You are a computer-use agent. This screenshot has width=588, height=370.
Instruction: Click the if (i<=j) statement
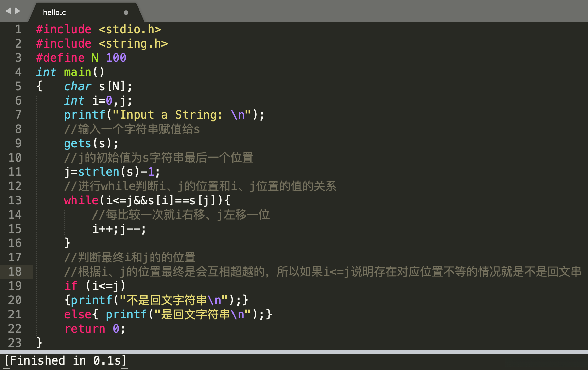[x=95, y=286]
